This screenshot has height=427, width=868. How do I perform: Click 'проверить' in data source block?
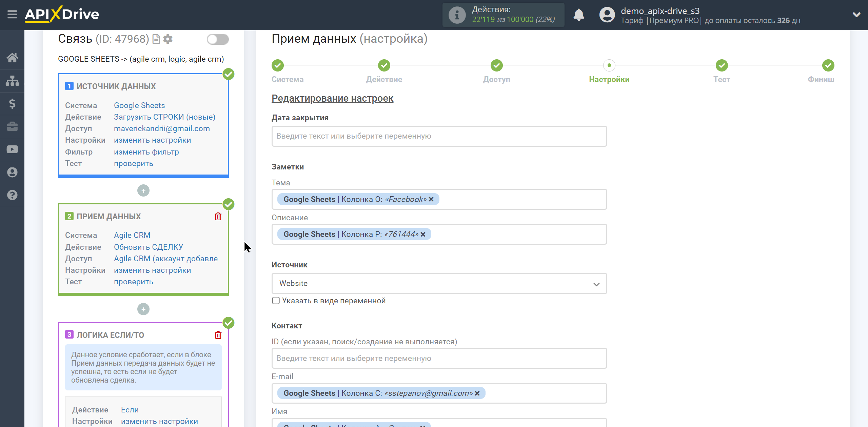(134, 163)
